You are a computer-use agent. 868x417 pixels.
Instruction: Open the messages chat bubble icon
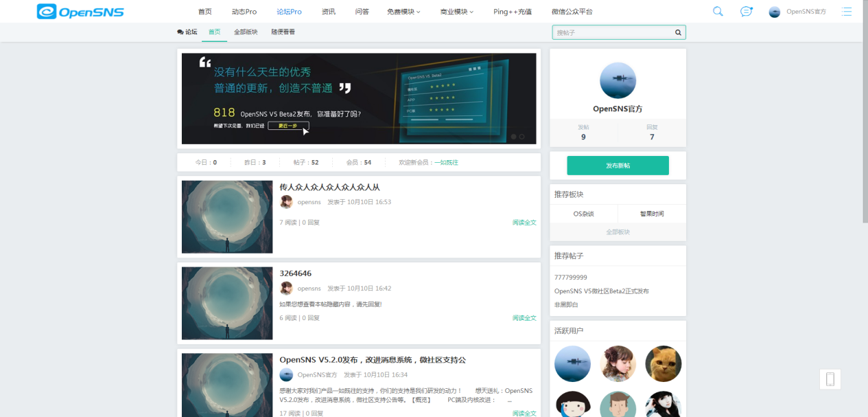point(747,12)
